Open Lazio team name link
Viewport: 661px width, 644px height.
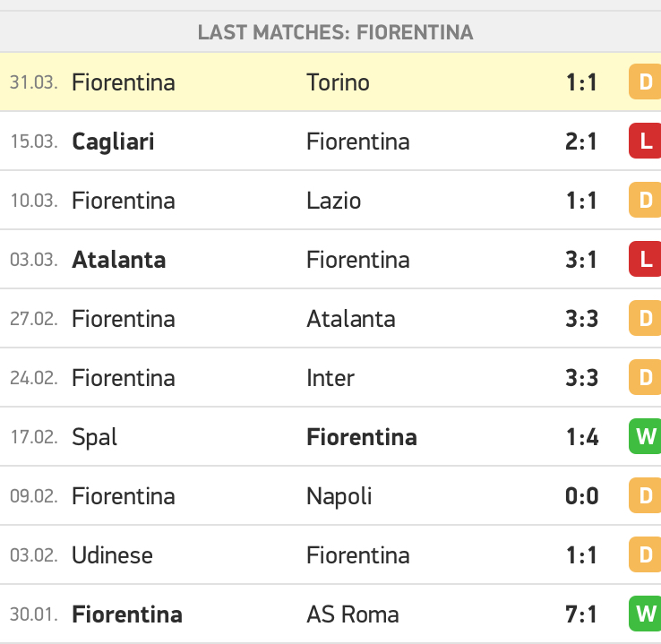pos(334,201)
